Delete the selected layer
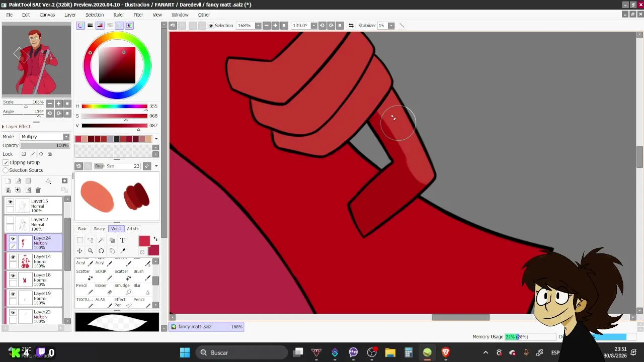 coord(38,190)
